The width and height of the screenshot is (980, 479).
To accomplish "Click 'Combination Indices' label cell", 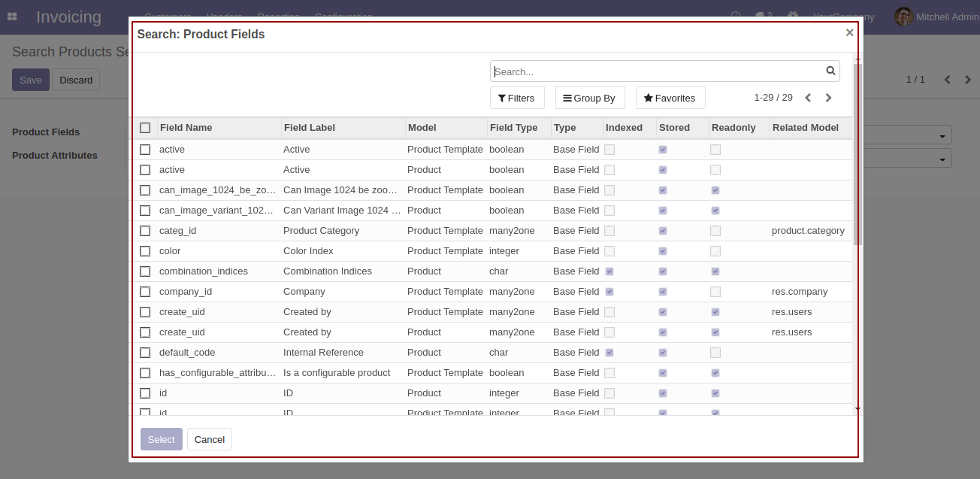I will 328,271.
